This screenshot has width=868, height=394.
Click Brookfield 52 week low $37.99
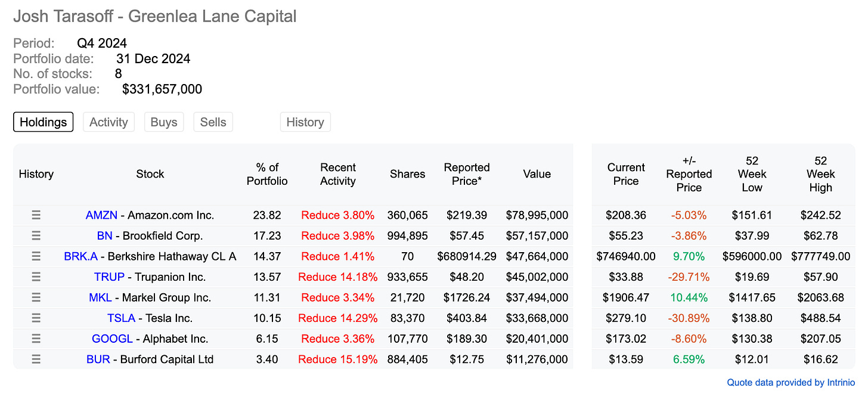(752, 235)
